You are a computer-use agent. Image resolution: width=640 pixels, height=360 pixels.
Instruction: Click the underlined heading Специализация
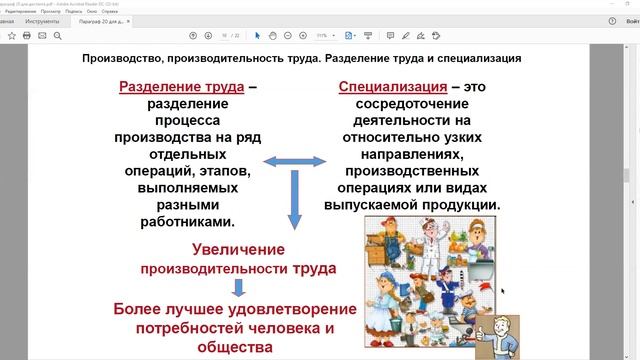pyautogui.click(x=393, y=87)
